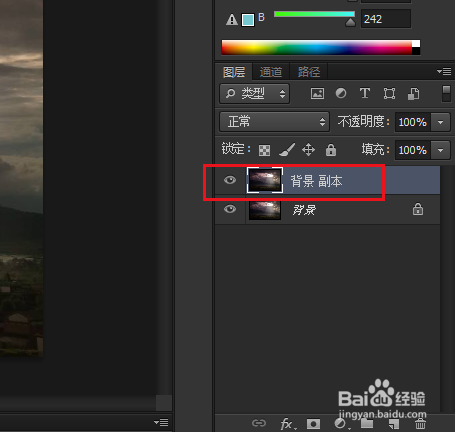Create a new group folder icon
455x432 pixels.
point(367,423)
